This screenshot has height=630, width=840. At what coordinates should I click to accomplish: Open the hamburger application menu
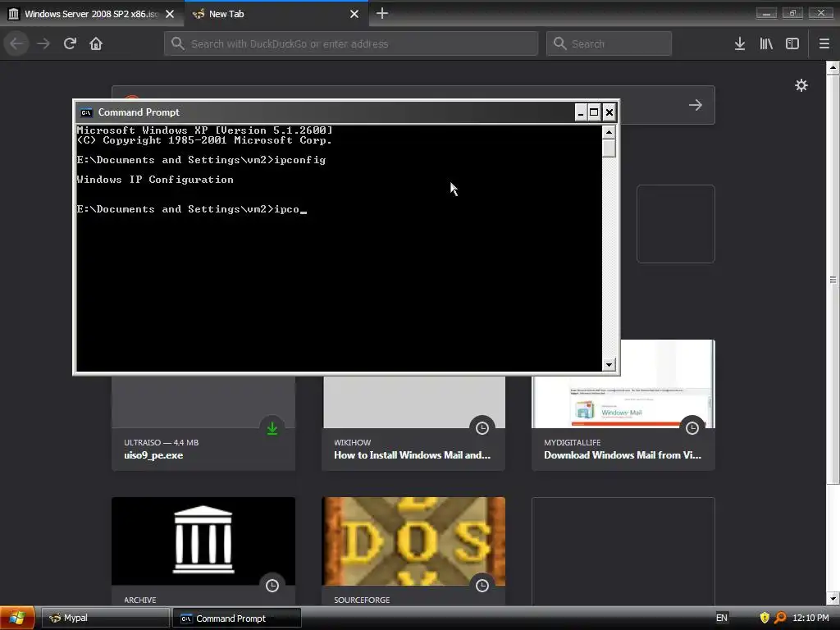pos(824,43)
